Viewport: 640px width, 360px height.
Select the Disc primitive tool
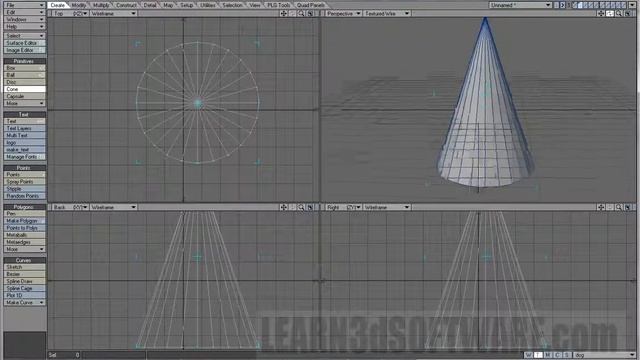click(24, 82)
